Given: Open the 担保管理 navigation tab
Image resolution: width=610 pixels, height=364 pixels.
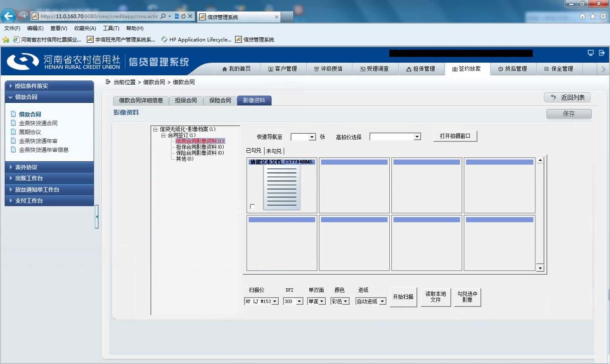Looking at the screenshot, I should (421, 69).
